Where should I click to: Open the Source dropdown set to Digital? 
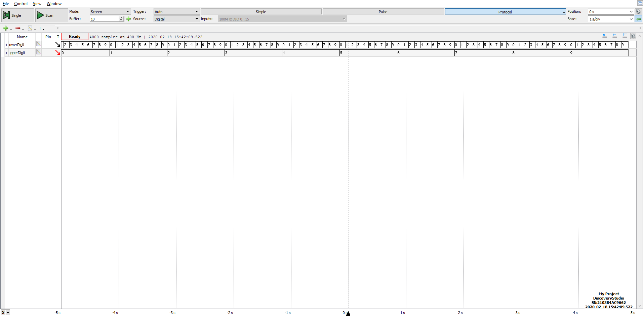click(176, 19)
